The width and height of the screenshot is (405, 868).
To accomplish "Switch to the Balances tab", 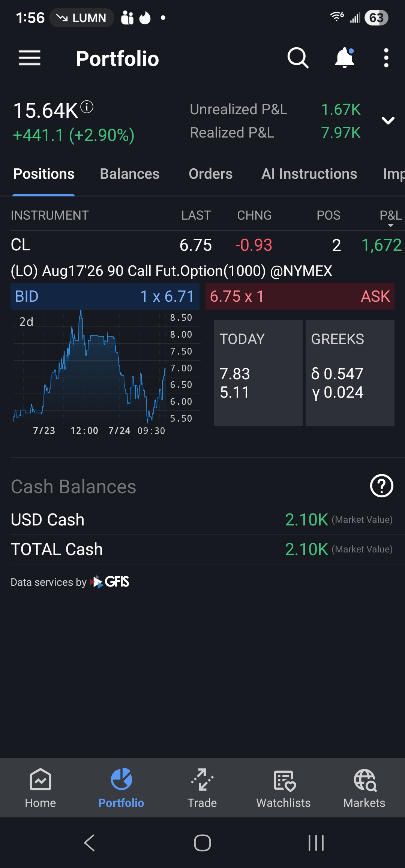I will (x=130, y=174).
